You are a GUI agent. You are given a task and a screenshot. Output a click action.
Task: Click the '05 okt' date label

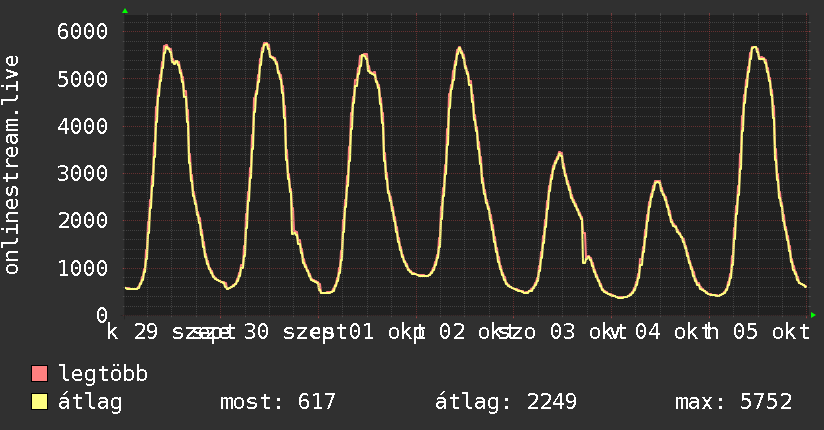[x=771, y=332]
